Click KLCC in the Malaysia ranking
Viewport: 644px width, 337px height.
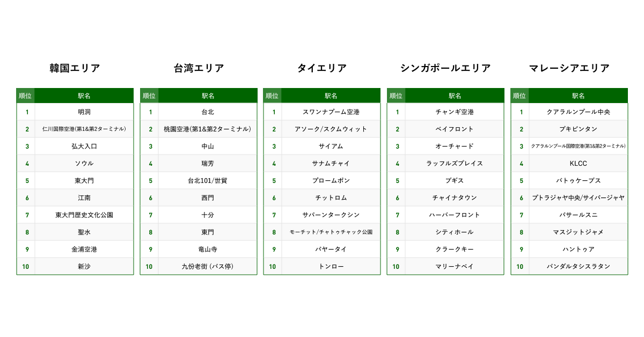click(x=579, y=164)
